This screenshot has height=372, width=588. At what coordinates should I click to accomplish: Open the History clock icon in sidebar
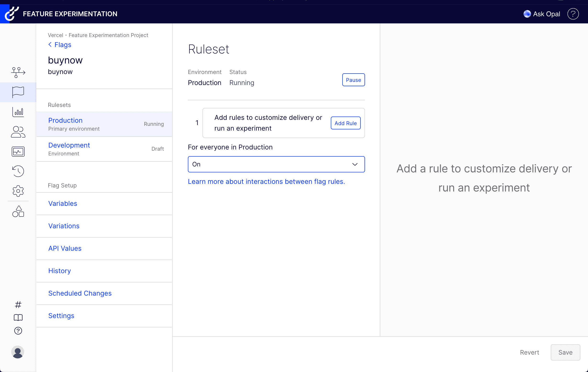[x=18, y=171]
